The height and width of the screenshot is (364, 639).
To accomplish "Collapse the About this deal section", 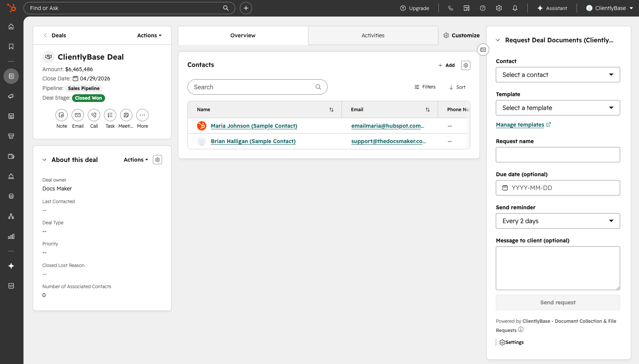I will coord(44,160).
